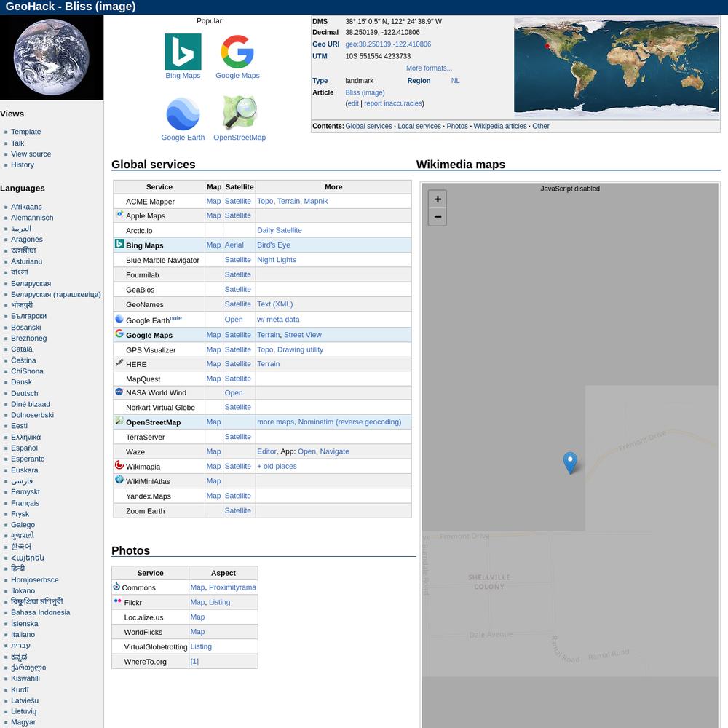Open GeoNames Text (XML) link
The image size is (728, 728).
click(x=275, y=304)
